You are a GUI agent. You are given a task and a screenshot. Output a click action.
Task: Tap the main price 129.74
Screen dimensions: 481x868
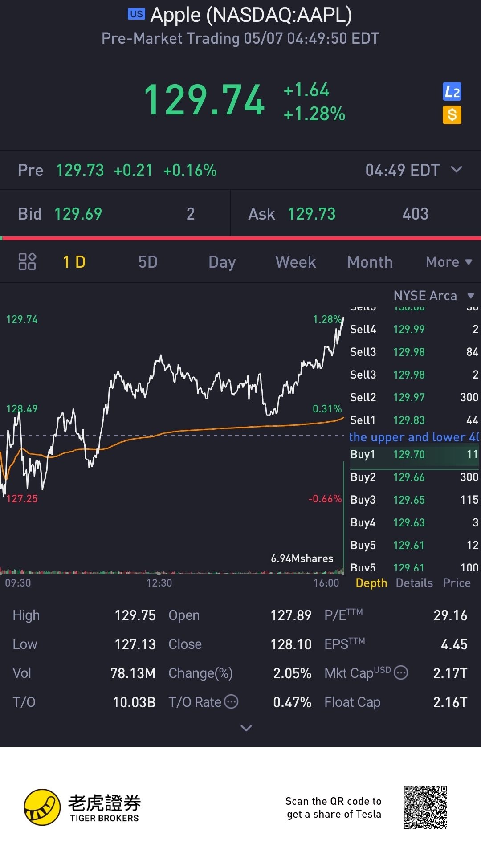pyautogui.click(x=204, y=100)
